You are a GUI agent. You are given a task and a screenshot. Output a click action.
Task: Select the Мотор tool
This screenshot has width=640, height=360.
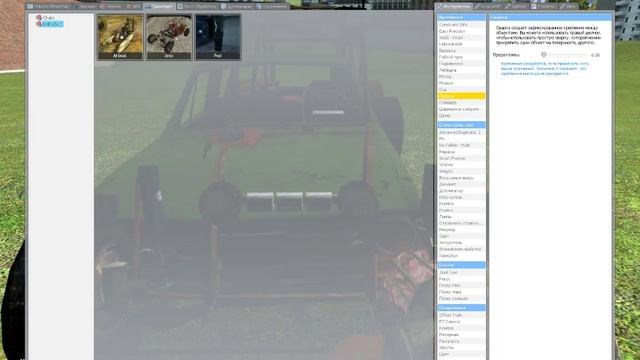tap(461, 77)
